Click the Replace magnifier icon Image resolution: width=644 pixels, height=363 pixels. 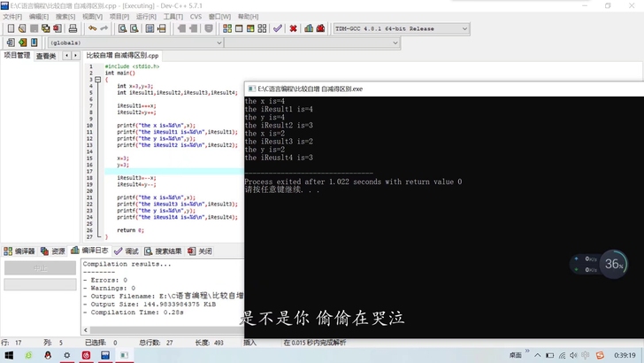[134, 28]
